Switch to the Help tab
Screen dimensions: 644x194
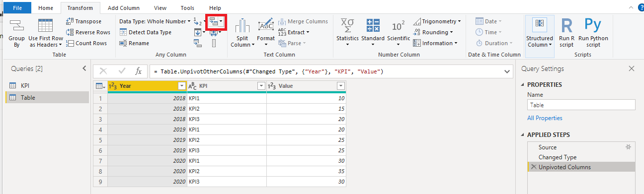[215, 8]
